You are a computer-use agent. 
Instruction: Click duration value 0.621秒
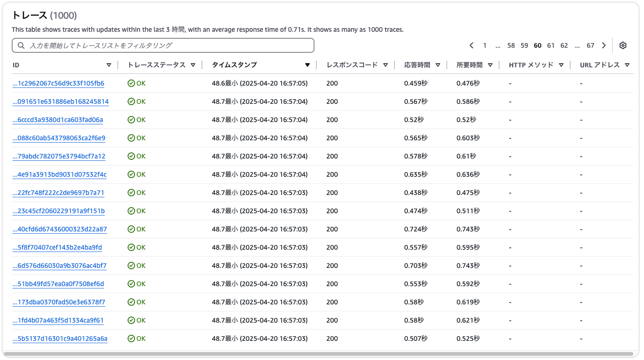click(468, 320)
